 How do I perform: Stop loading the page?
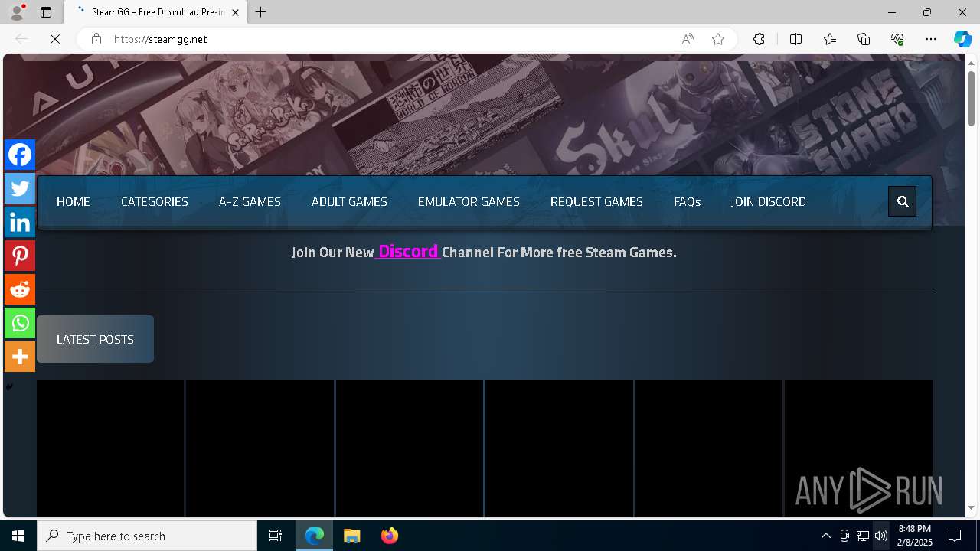click(55, 39)
